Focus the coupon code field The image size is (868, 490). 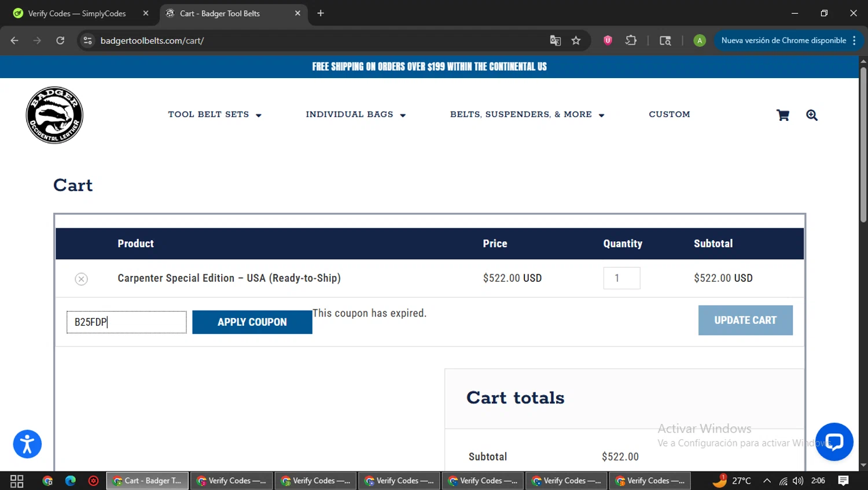coord(127,322)
